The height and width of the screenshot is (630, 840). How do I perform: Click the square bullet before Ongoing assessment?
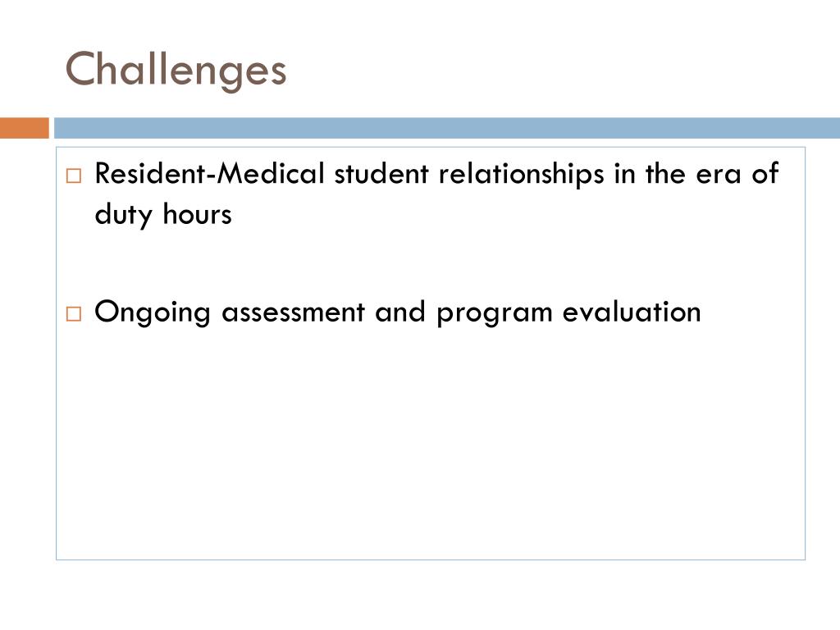(74, 313)
